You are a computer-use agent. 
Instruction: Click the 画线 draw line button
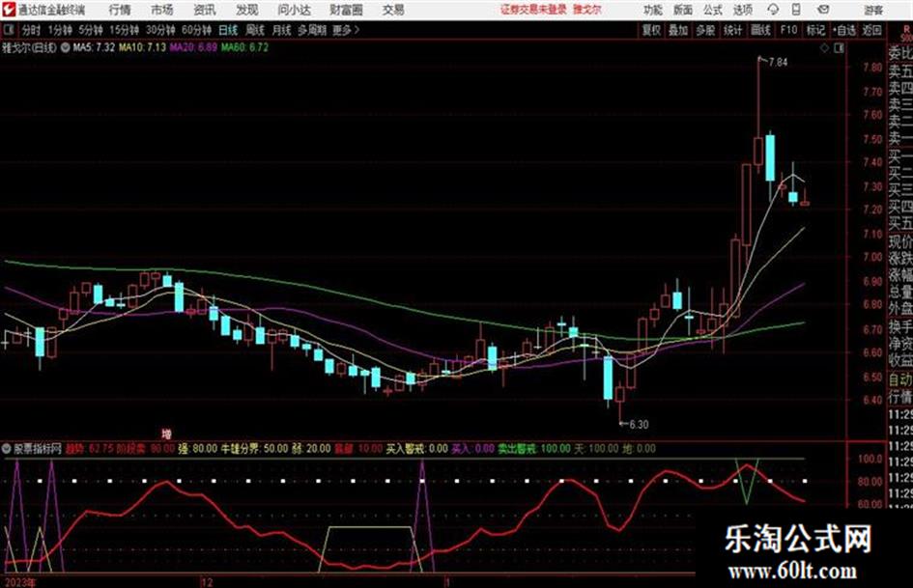[761, 30]
